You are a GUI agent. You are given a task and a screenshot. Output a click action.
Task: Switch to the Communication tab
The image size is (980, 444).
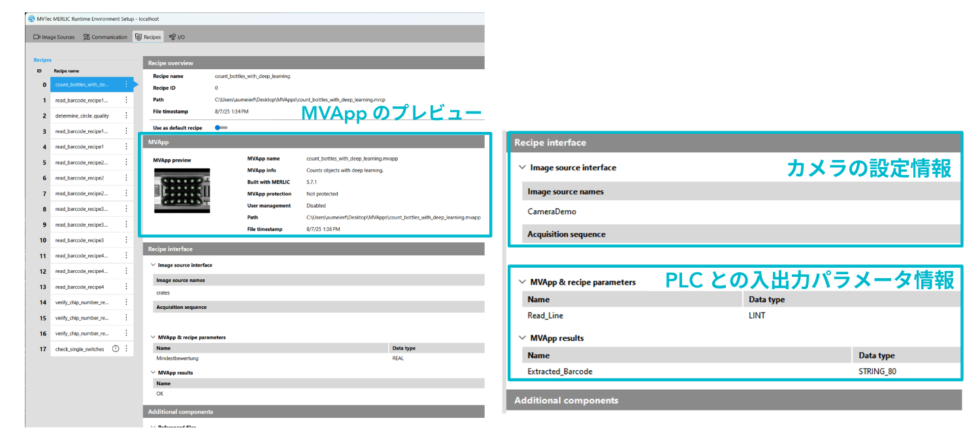pyautogui.click(x=105, y=37)
